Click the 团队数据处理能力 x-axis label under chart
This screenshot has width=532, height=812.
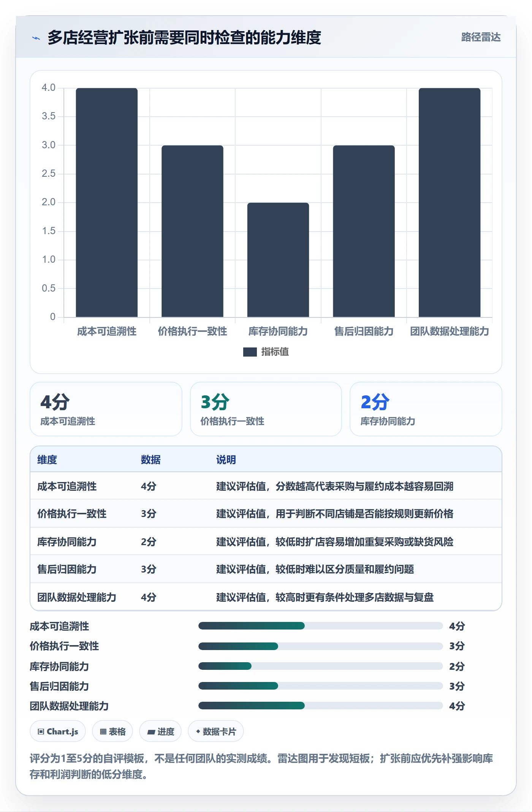pos(450,331)
